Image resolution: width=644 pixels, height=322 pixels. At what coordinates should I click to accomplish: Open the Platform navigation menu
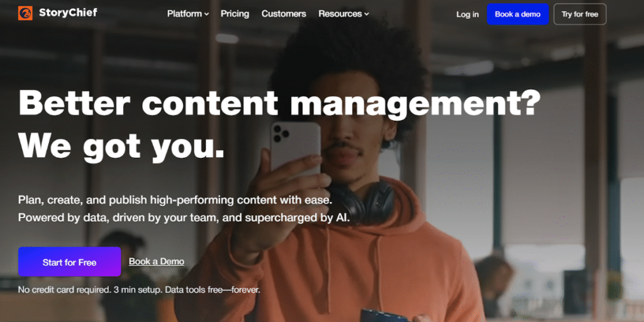[184, 14]
